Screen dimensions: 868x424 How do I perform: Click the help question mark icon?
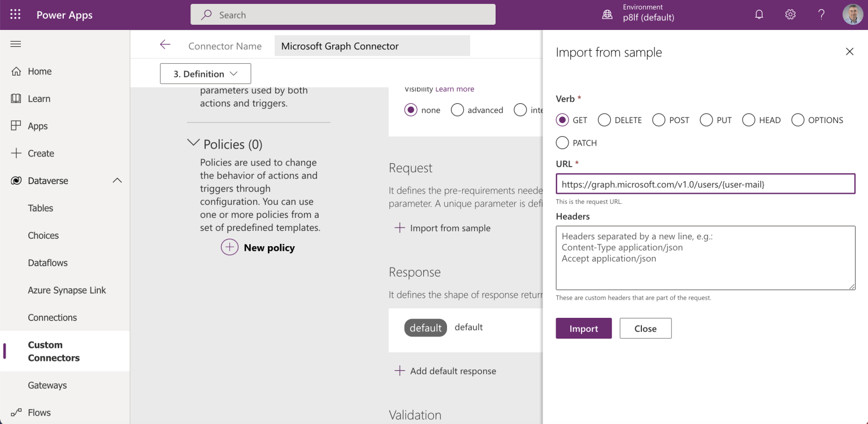[821, 15]
